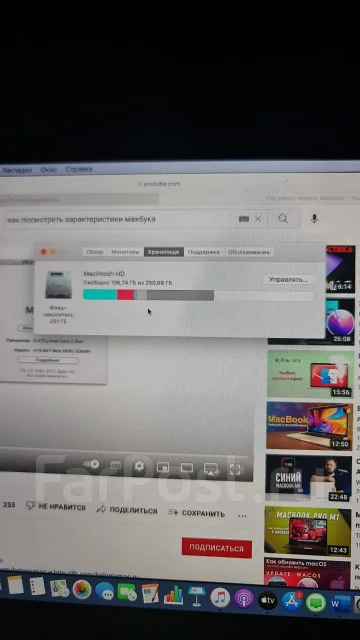Switch to the Обзор tab
The image size is (360, 640).
95,252
